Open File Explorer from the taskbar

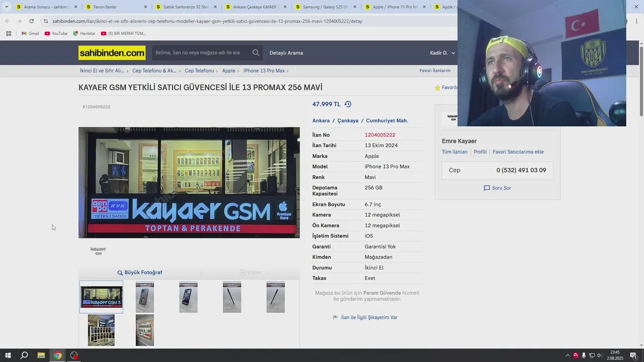(41, 355)
